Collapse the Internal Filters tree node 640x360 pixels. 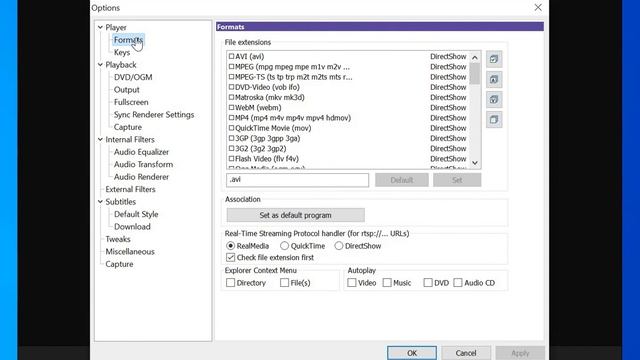pyautogui.click(x=100, y=139)
